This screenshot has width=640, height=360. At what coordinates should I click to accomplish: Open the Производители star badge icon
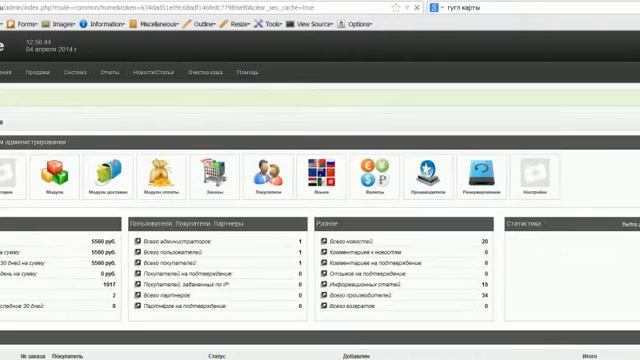(428, 173)
